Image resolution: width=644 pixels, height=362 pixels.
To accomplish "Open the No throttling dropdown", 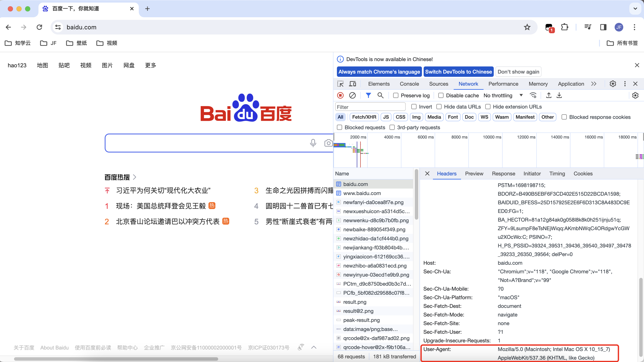I will (x=503, y=95).
